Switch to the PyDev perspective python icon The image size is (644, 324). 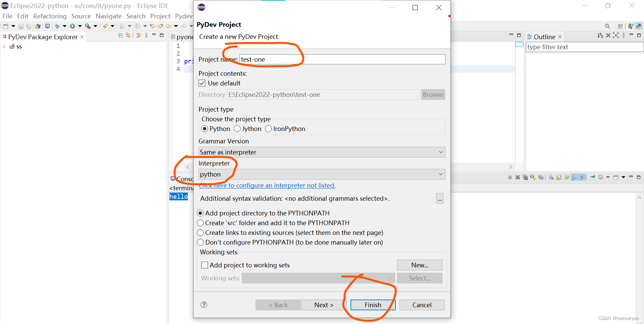tap(639, 26)
